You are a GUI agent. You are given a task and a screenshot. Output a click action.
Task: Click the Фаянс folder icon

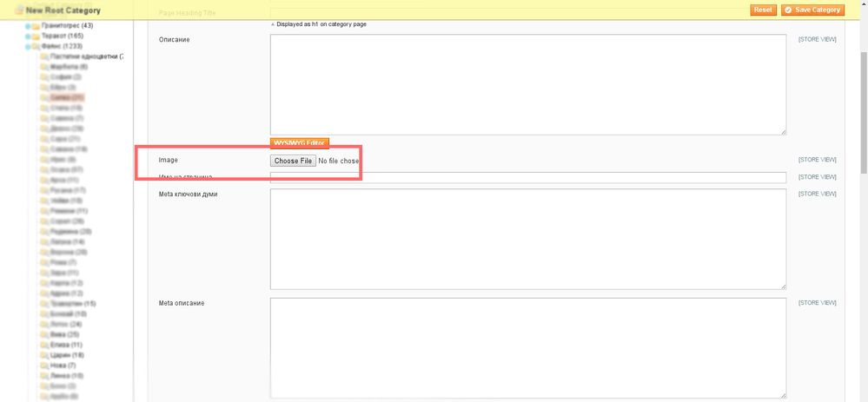pos(36,46)
